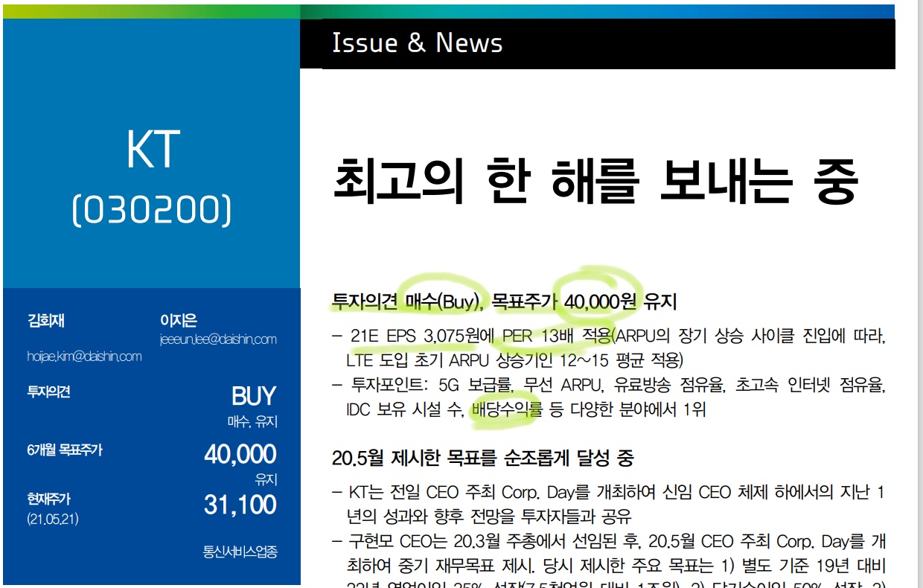Click the sector label '통신서비스업종'
923x588 pixels.
240,552
